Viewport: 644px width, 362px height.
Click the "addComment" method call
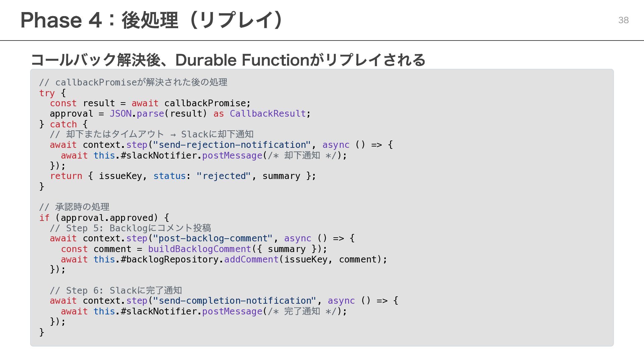click(x=251, y=259)
